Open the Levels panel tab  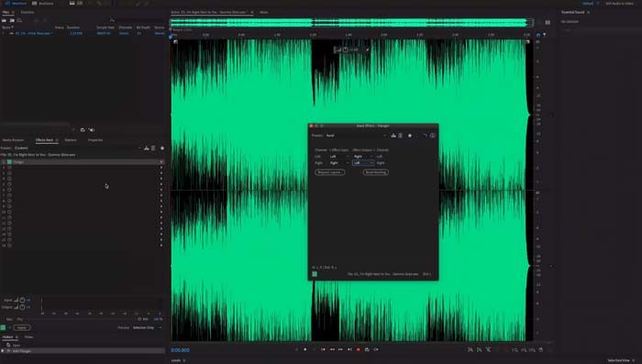[x=176, y=360]
